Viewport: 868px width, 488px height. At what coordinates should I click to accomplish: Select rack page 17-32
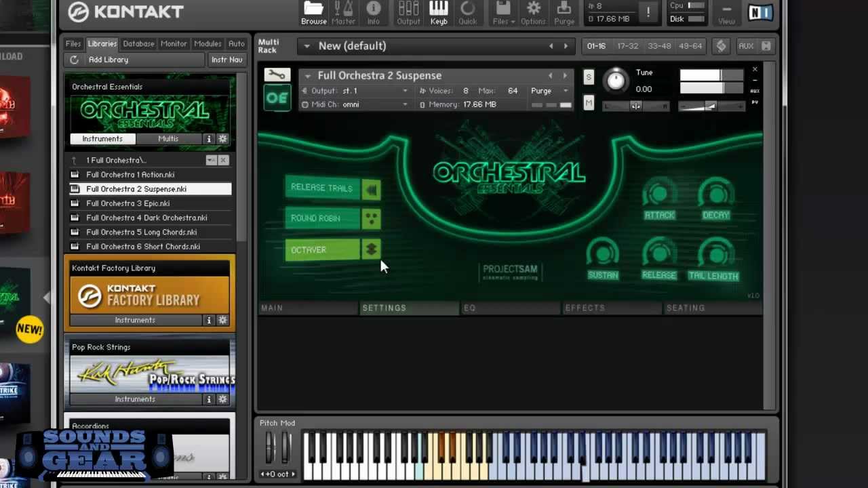coord(627,46)
